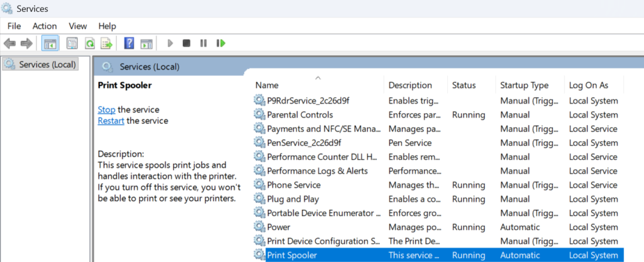Select the highlighted Print Spooler name
This screenshot has width=644, height=262.
coord(292,255)
